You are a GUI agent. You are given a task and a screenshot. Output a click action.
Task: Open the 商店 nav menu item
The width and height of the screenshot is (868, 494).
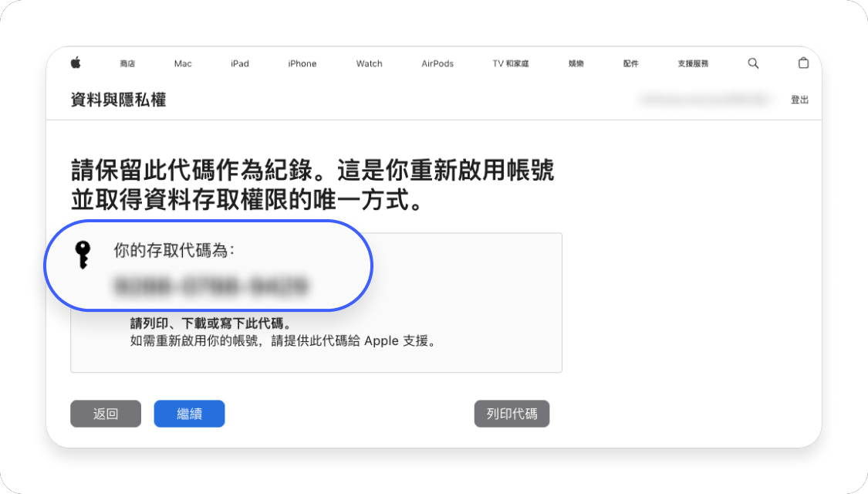click(127, 64)
